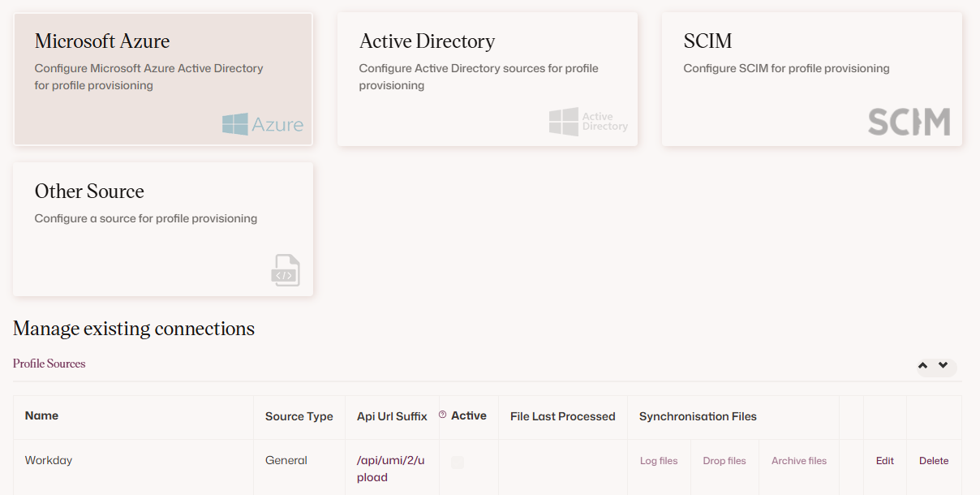Click the Azure card description text

(148, 77)
